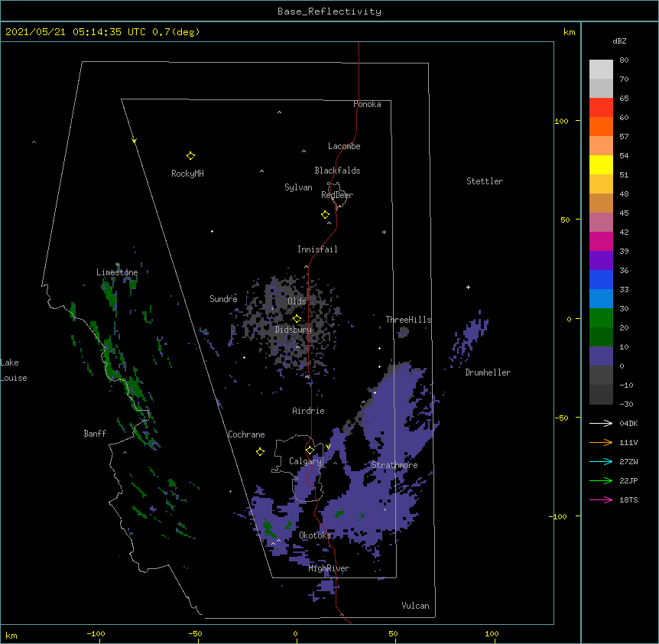
Task: Click the Cochrane town label
Action: tap(246, 434)
